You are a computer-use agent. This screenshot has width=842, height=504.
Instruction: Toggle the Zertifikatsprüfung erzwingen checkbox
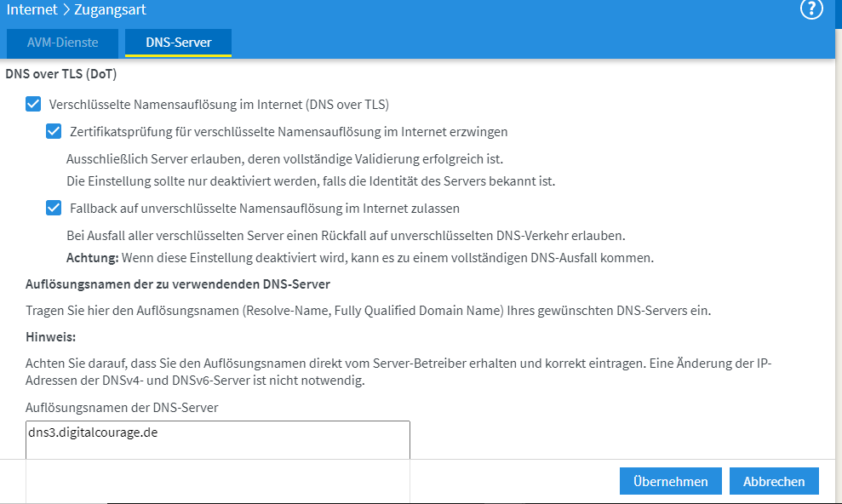click(54, 131)
